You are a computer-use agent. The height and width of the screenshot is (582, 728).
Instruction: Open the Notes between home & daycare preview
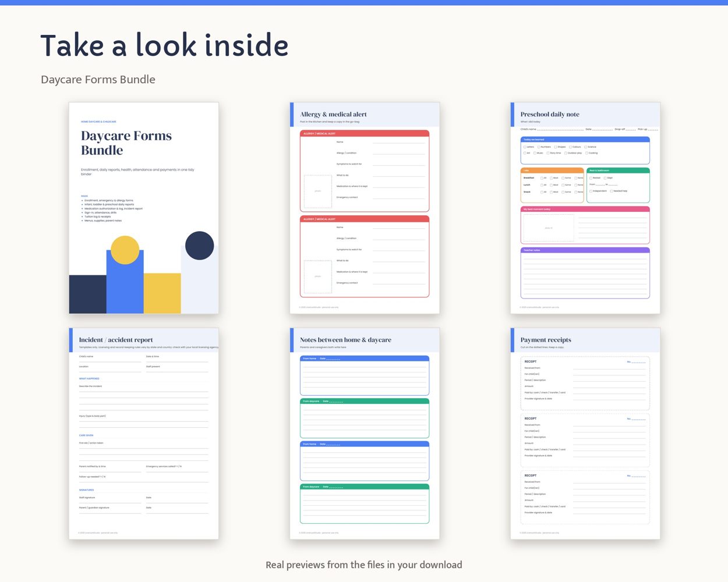365,434
